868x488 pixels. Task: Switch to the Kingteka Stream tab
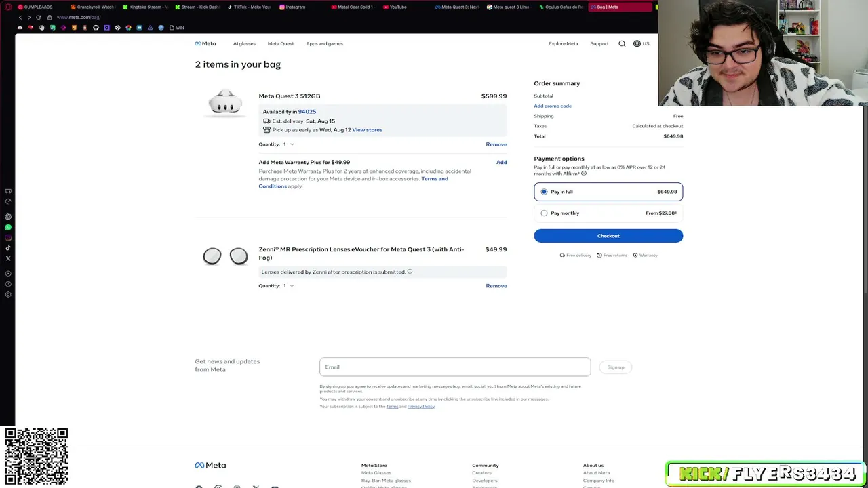pyautogui.click(x=144, y=7)
